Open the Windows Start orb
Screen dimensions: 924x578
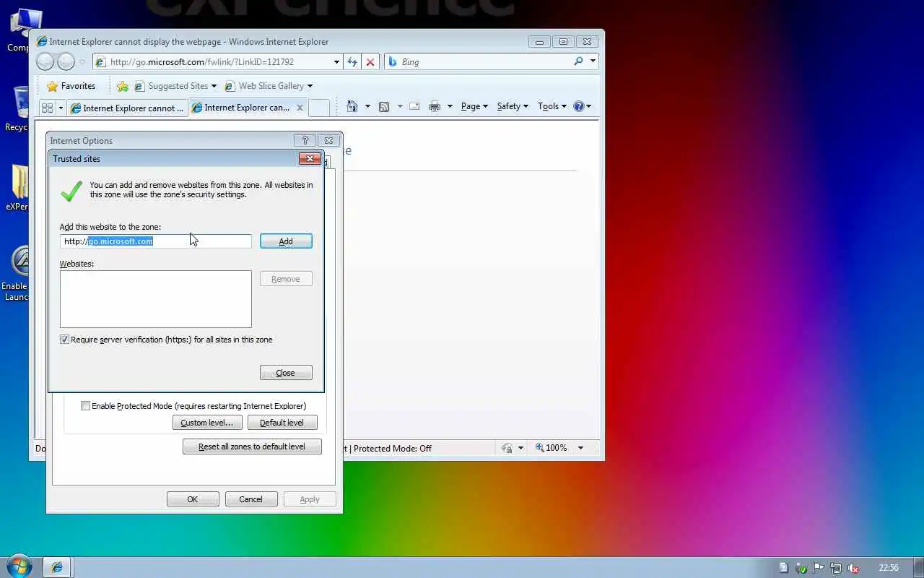19,566
